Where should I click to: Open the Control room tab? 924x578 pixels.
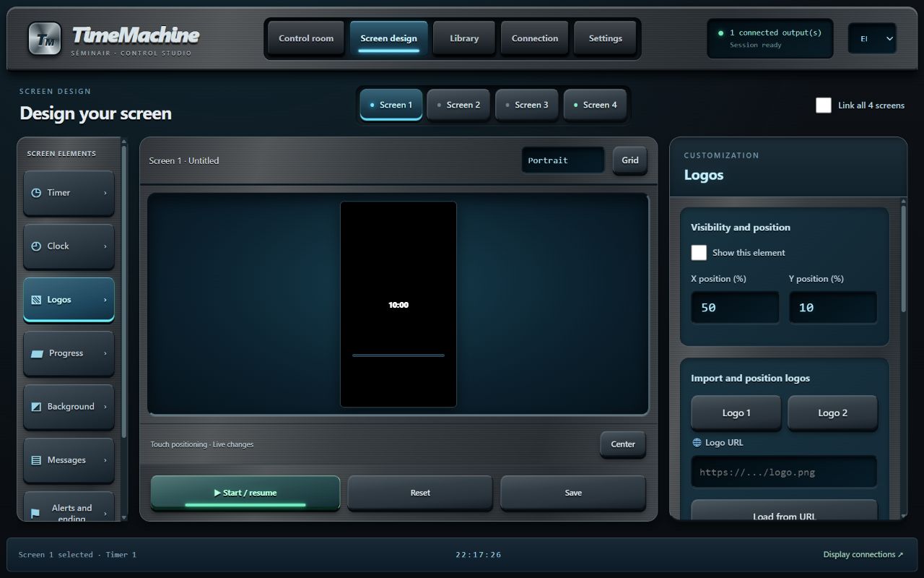tap(306, 38)
